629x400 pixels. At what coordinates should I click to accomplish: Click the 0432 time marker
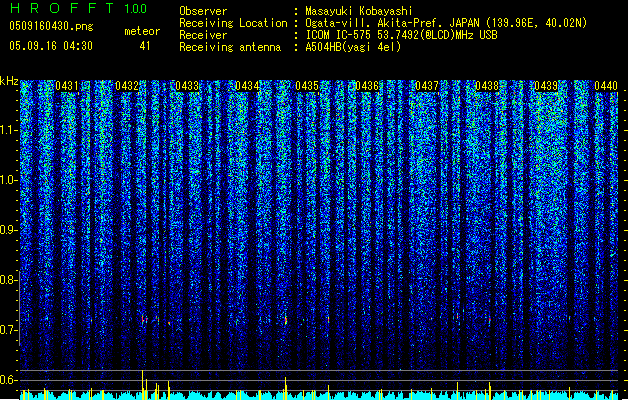click(127, 86)
